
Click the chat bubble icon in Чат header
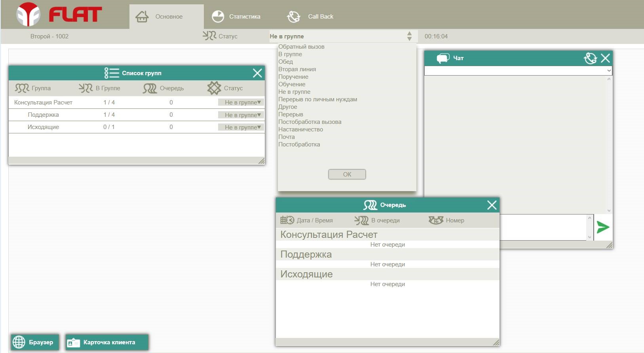pyautogui.click(x=443, y=58)
